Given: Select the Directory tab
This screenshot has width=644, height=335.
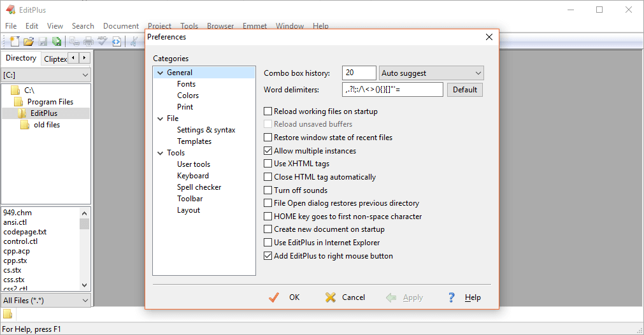Looking at the screenshot, I should 21,58.
